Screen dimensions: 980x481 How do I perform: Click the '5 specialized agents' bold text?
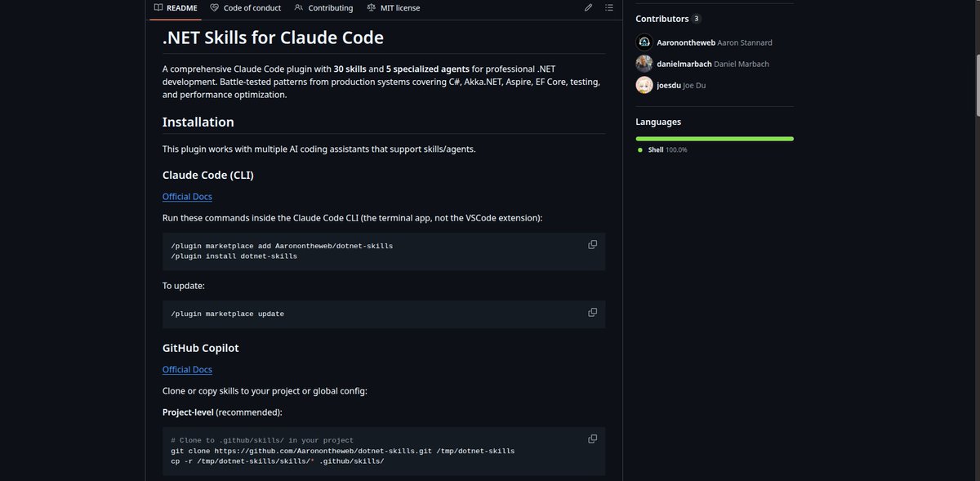tap(428, 69)
